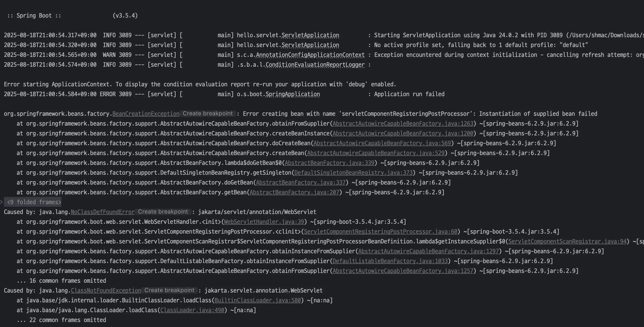Open AbstractBeanFactory.java:207 link
This screenshot has height=327, width=644.
[x=294, y=192]
